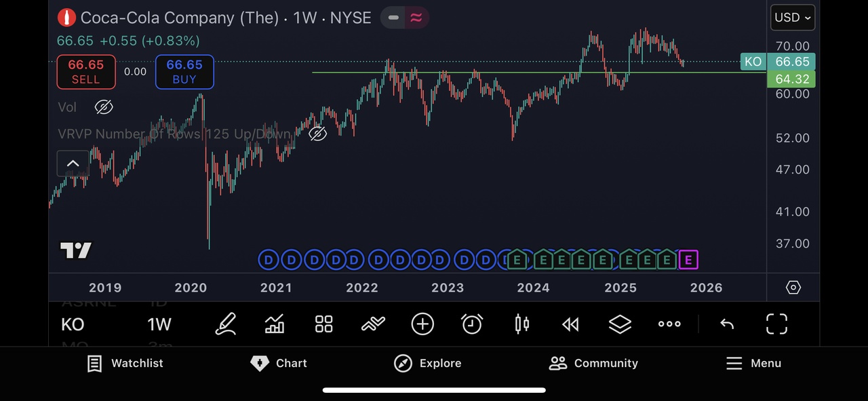This screenshot has height=401, width=868.
Task: Tap the compare lines icon
Action: [x=373, y=324]
